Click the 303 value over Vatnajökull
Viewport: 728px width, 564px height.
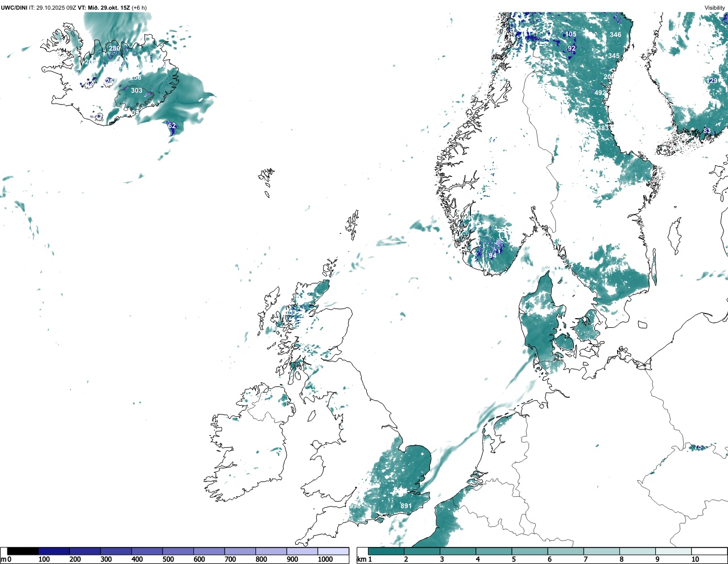tap(136, 90)
